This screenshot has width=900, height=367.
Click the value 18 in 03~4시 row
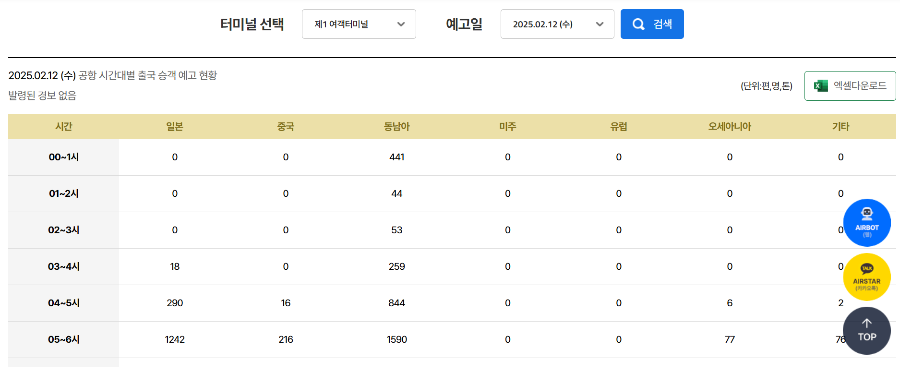(174, 266)
